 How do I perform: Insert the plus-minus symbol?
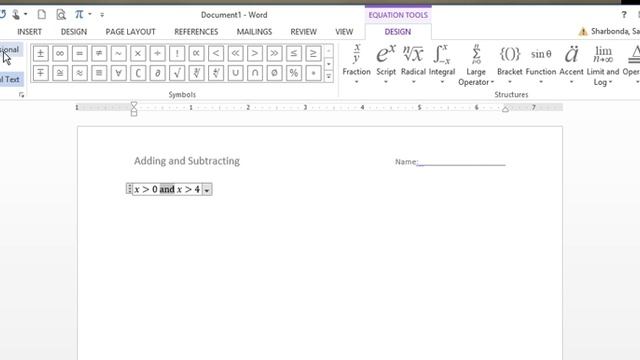(x=40, y=53)
